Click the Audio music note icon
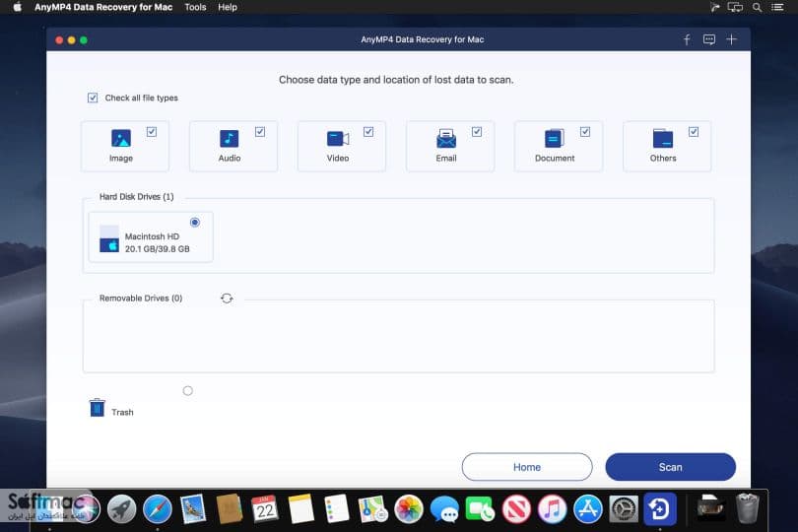This screenshot has width=798, height=532. pos(229,139)
